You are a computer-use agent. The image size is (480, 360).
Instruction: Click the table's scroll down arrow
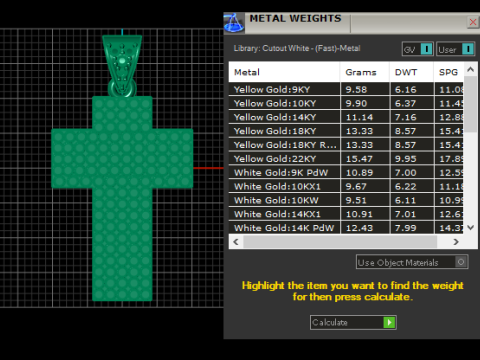pos(470,227)
